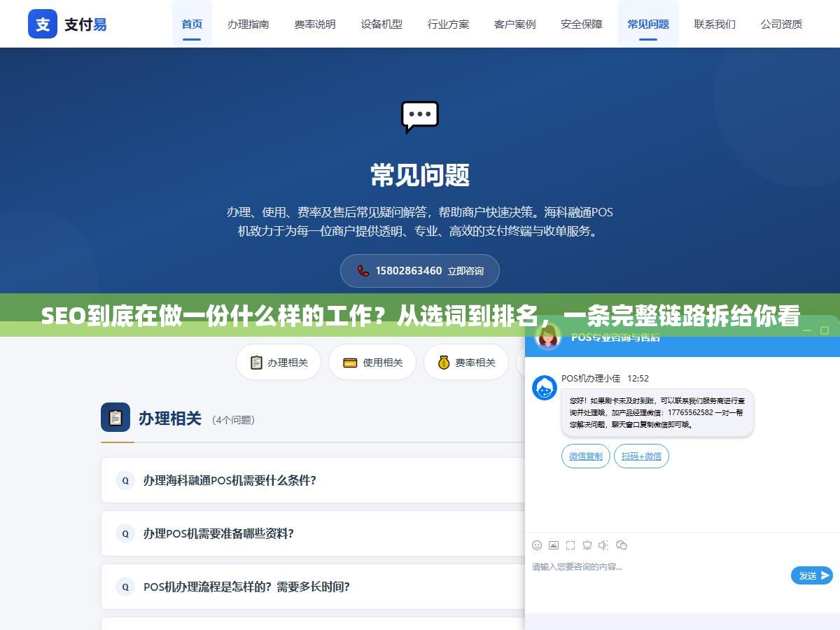Expand question 办理海科融通POS机需要什么条件?
840x630 pixels.
(x=313, y=480)
